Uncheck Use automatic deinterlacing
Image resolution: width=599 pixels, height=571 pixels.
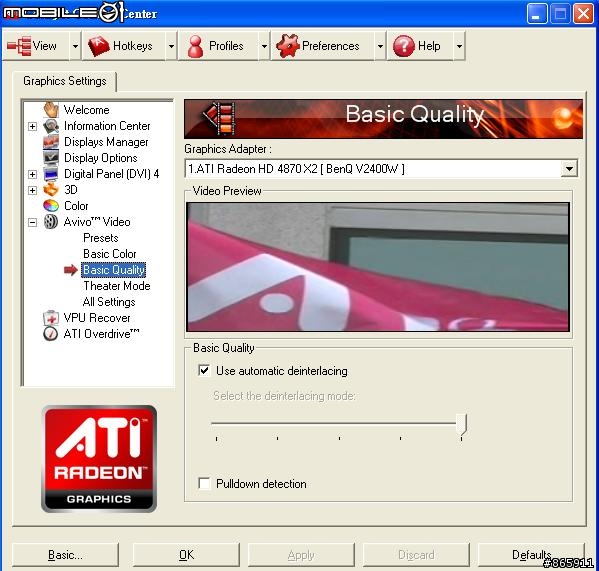pos(204,370)
